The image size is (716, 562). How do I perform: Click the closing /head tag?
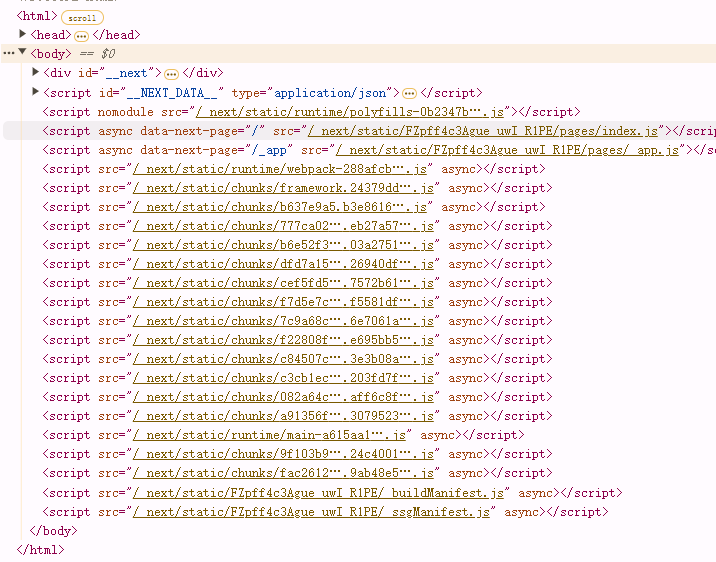pos(116,35)
